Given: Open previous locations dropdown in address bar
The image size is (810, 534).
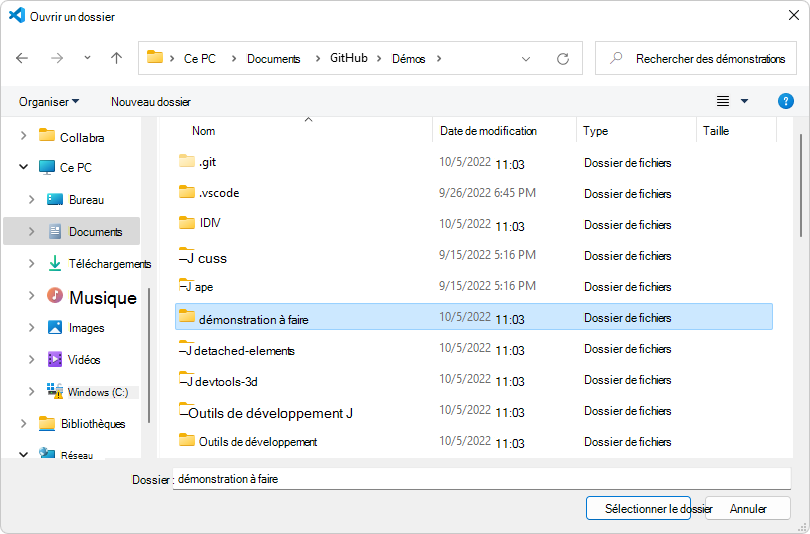Looking at the screenshot, I should click(526, 59).
